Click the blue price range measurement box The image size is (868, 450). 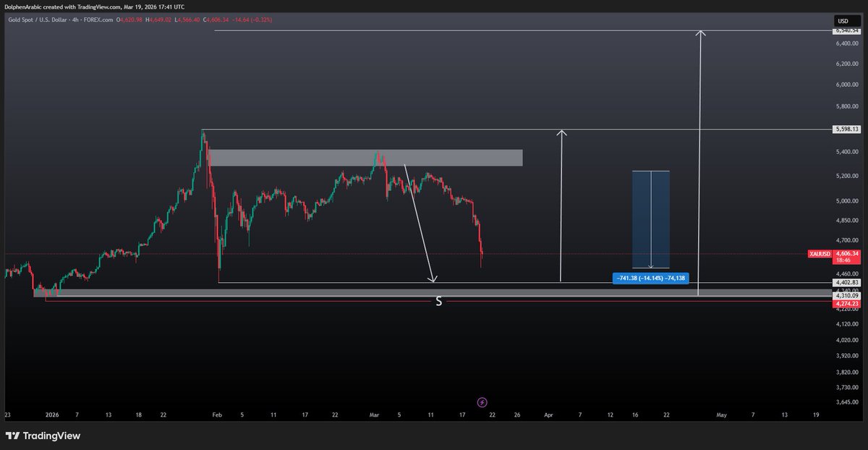(x=651, y=220)
